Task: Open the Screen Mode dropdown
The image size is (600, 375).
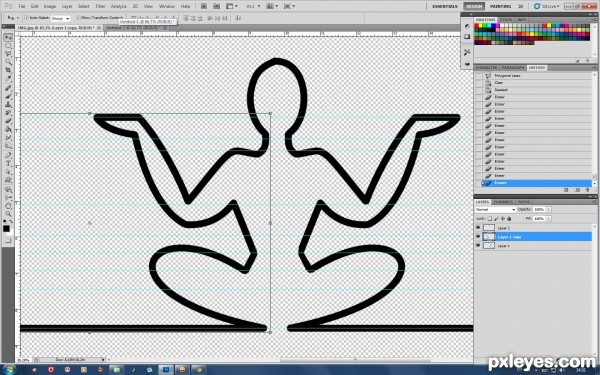Action: click(x=289, y=6)
